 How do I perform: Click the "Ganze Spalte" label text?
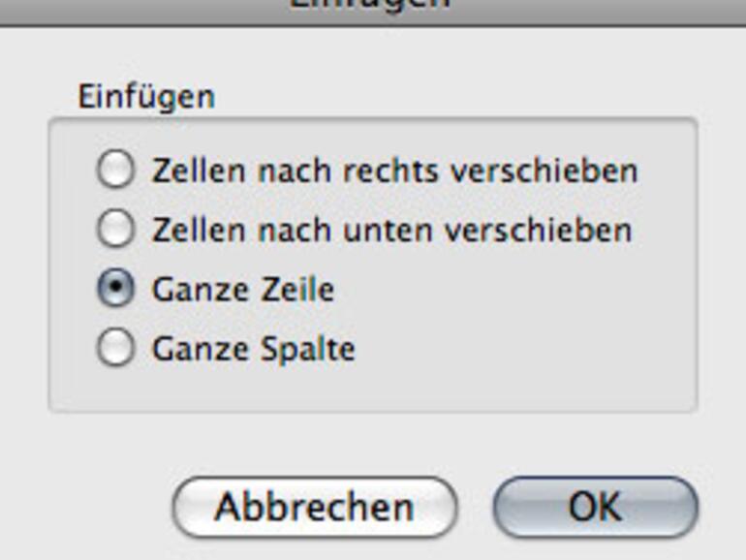pyautogui.click(x=253, y=349)
